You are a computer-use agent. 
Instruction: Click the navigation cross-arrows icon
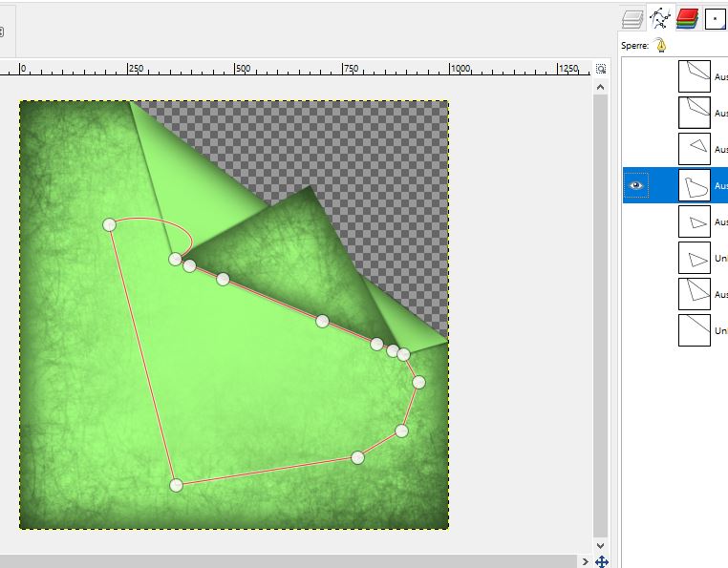point(601,561)
